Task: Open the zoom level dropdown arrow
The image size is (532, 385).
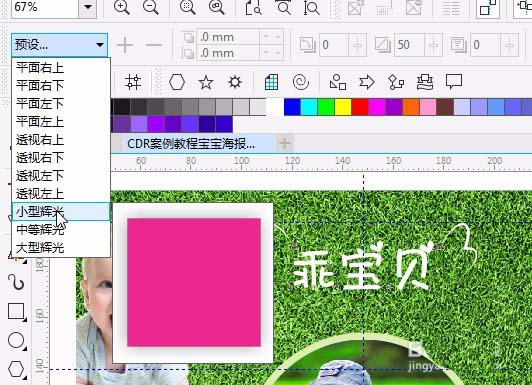Action: 88,7
